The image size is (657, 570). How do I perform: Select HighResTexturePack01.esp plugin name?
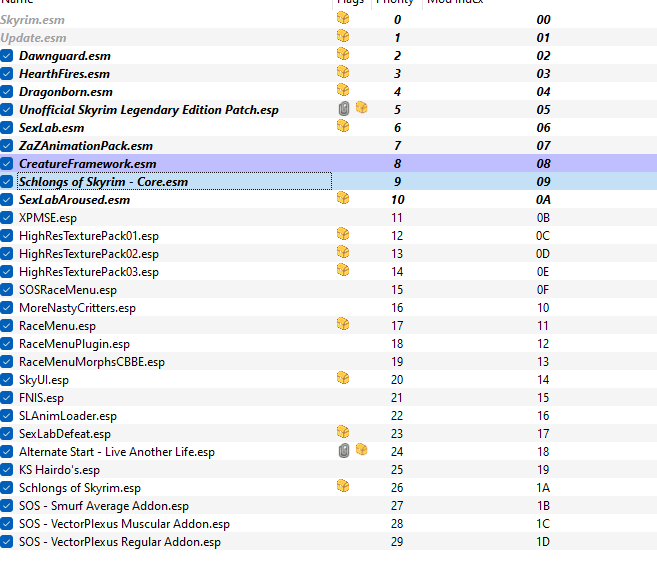coord(89,236)
